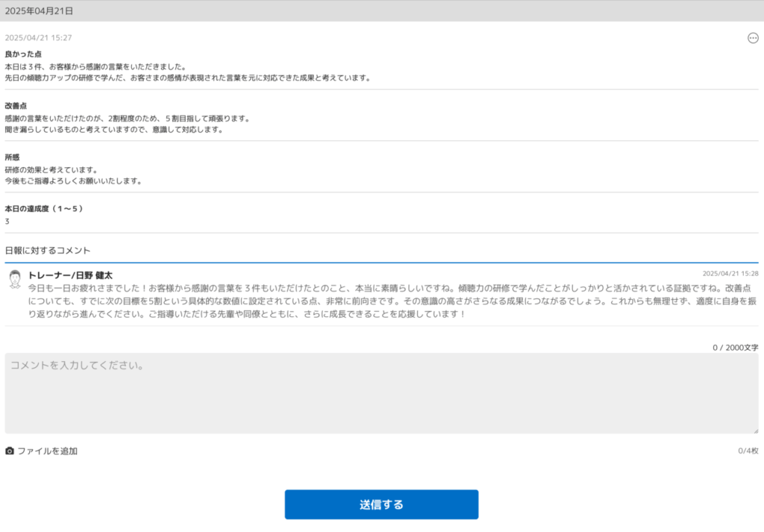Viewport: 764px width, 532px height.
Task: Click the ファイルを追加 link
Action: [x=47, y=451]
